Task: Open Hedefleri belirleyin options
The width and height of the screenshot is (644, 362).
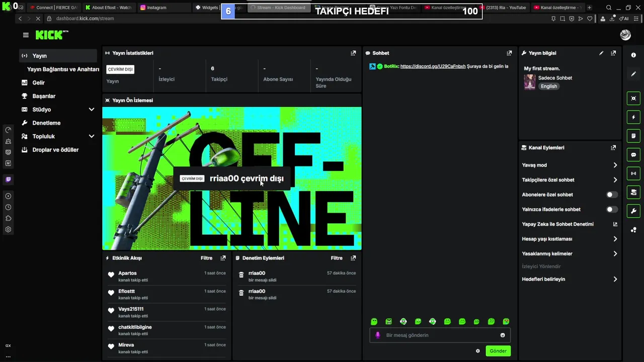Action: click(570, 279)
